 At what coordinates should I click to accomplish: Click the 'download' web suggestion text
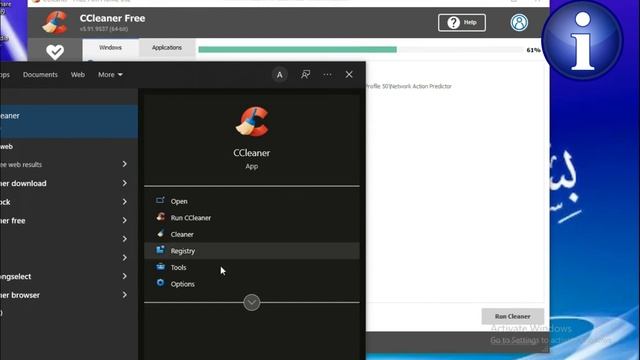point(23,184)
